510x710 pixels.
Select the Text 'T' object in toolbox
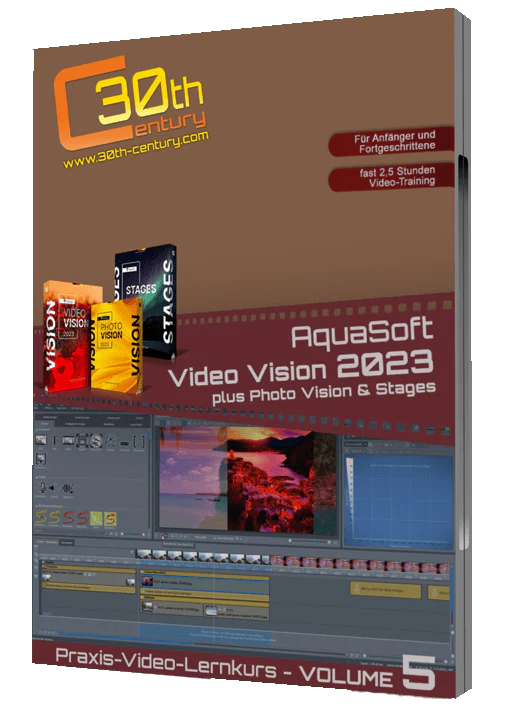click(55, 441)
